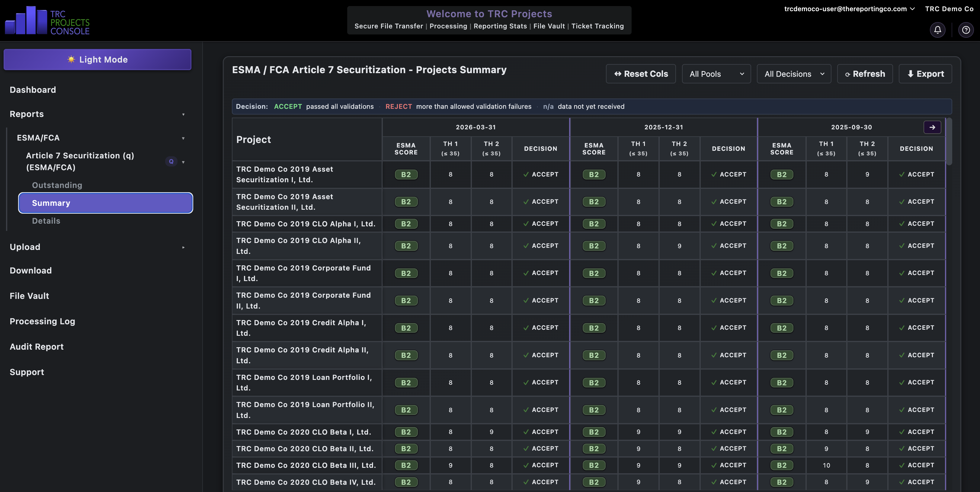Click TRC Demo Co 2019 Corporate Fund II name
Screen dimensions: 980x492
pyautogui.click(x=303, y=300)
